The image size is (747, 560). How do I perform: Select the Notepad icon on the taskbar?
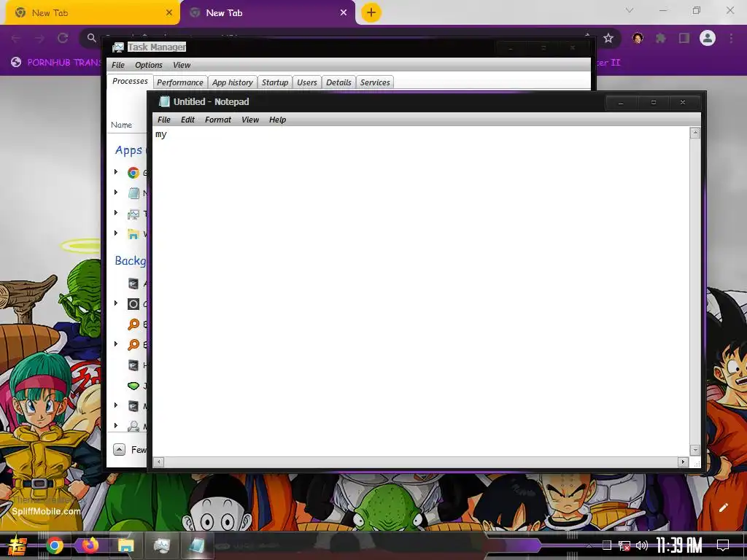pyautogui.click(x=197, y=545)
